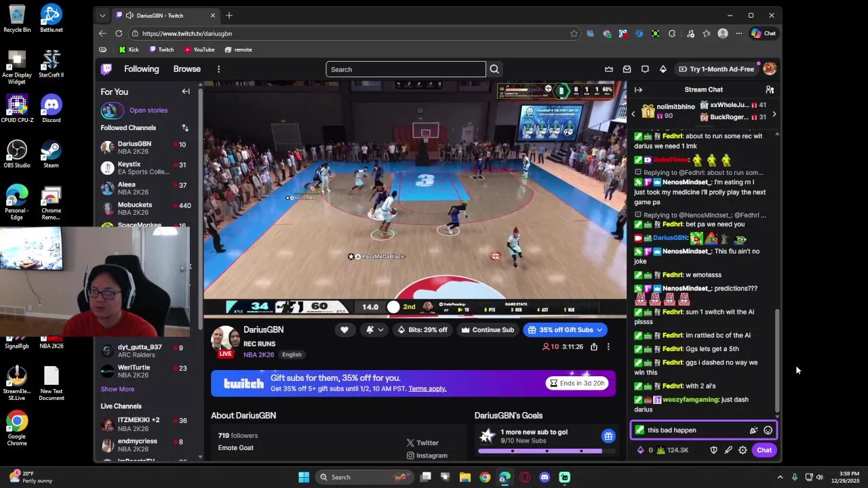Image resolution: width=868 pixels, height=488 pixels.
Task: Reload the page in the browser
Action: pyautogui.click(x=119, y=33)
